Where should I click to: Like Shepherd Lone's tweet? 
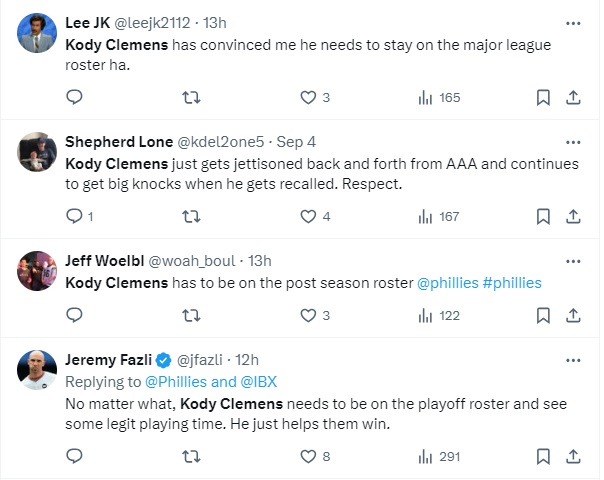pyautogui.click(x=309, y=216)
